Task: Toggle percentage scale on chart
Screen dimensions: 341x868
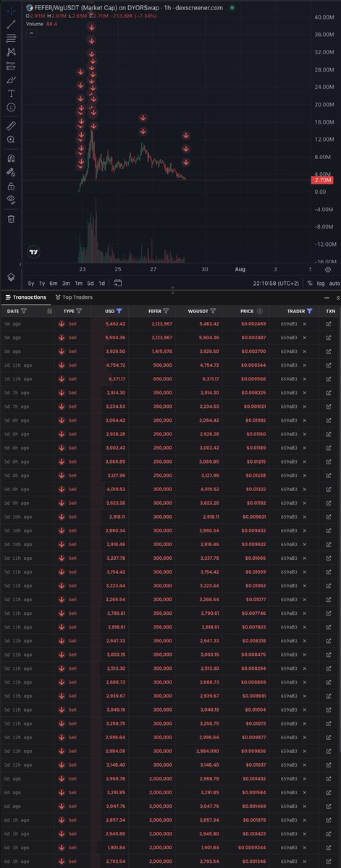Action: pos(310,284)
